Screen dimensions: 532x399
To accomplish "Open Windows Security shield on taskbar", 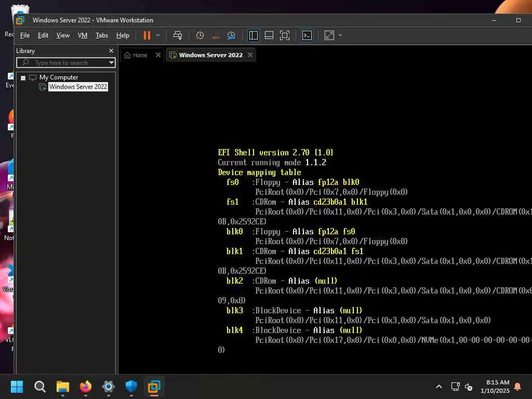I will tap(131, 387).
